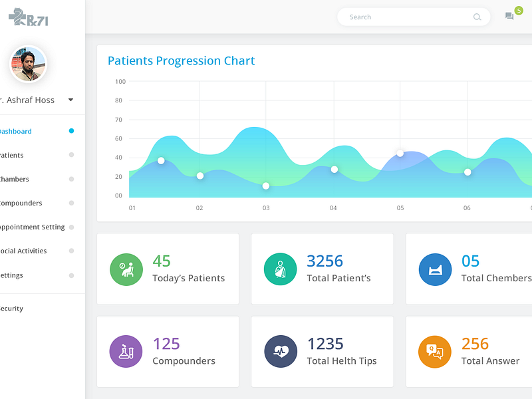Screen dimensions: 532x399
Task: Toggle the status dot next to Patients
Action: click(x=70, y=155)
